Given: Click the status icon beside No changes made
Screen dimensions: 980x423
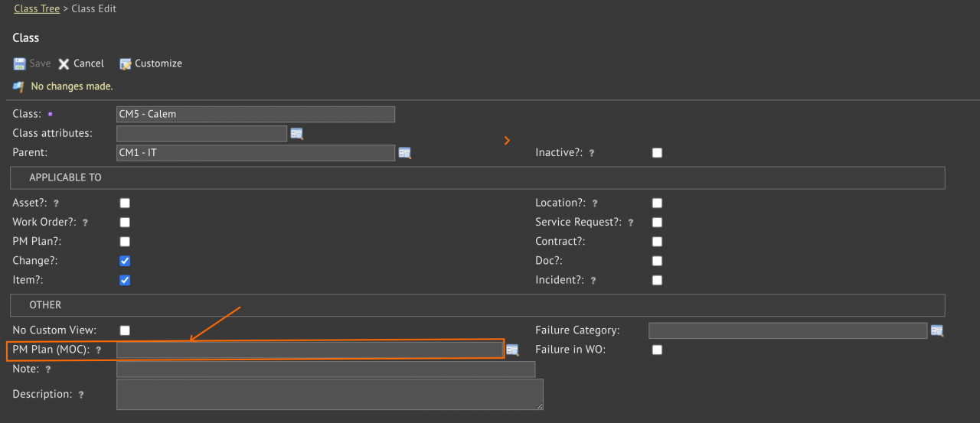Looking at the screenshot, I should 18,86.
